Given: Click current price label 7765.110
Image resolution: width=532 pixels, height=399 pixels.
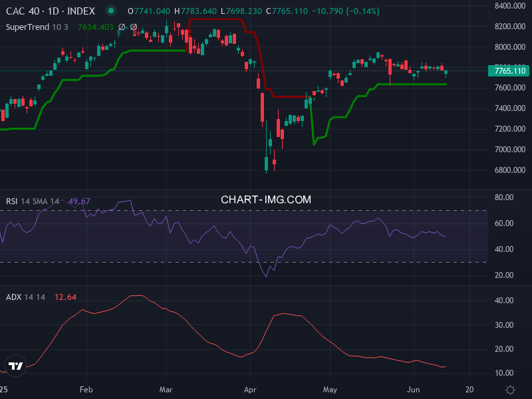Looking at the screenshot, I should click(x=509, y=71).
